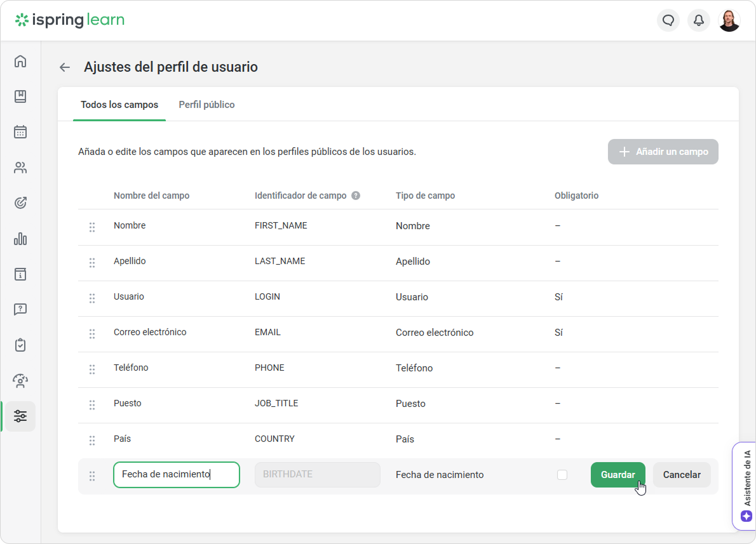This screenshot has height=544, width=756.
Task: Click the Fecha de nacimiento name input field
Action: tap(176, 475)
